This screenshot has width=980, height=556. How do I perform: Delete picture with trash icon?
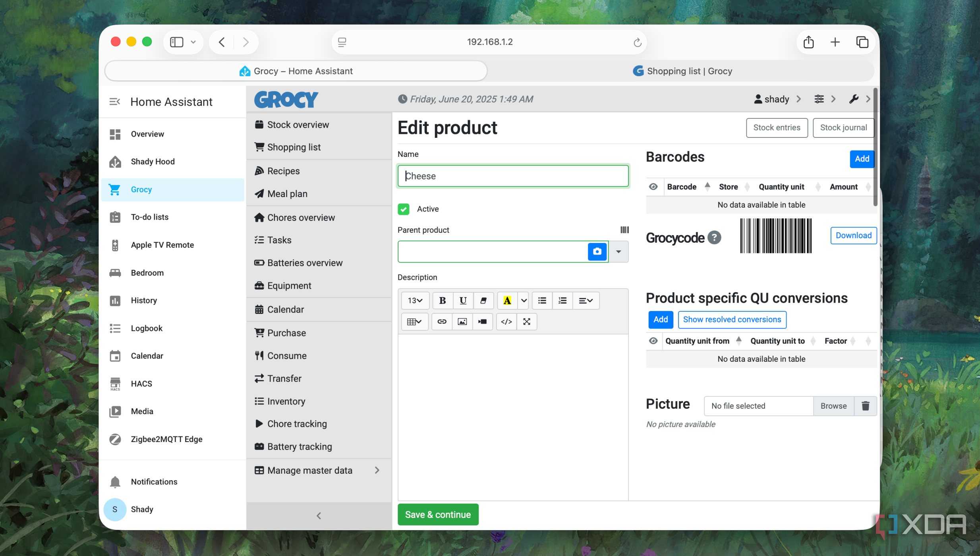pos(865,406)
